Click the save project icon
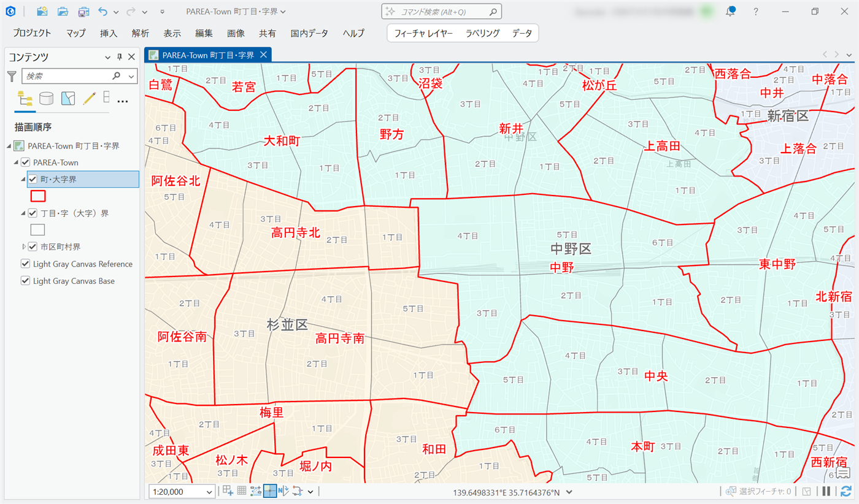This screenshot has height=504, width=859. click(x=83, y=12)
